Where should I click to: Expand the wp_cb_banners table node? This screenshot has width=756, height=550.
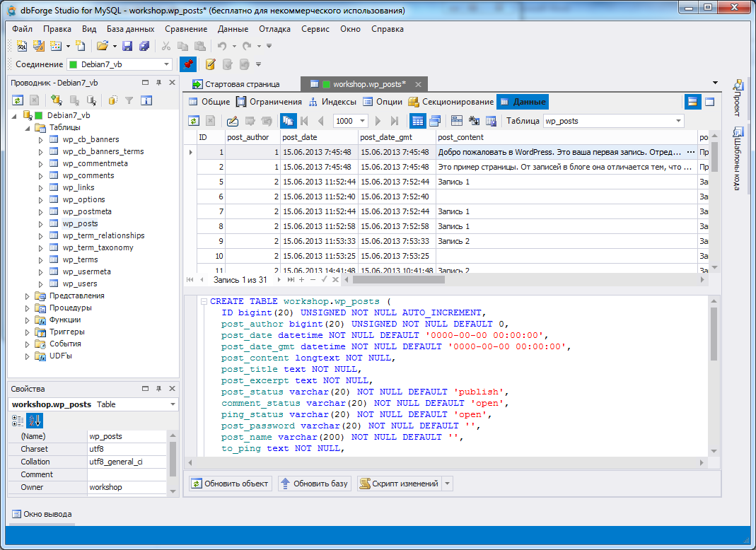[x=41, y=140]
